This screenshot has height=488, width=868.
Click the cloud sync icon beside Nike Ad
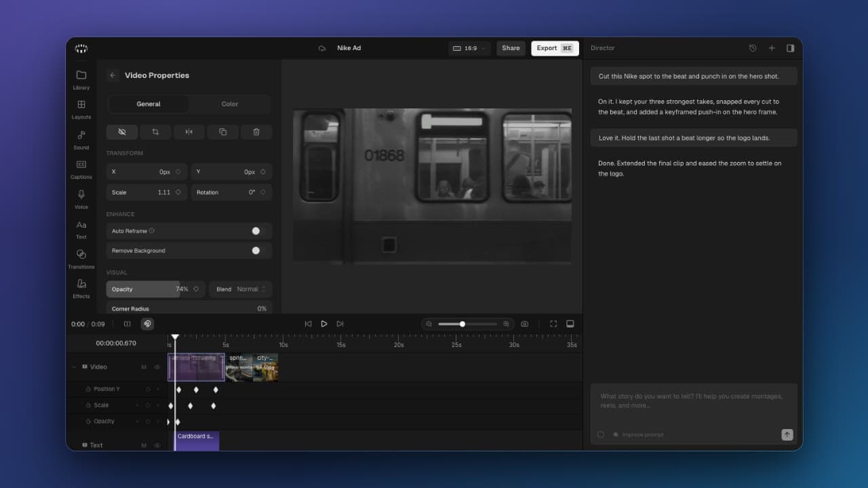[x=322, y=48]
